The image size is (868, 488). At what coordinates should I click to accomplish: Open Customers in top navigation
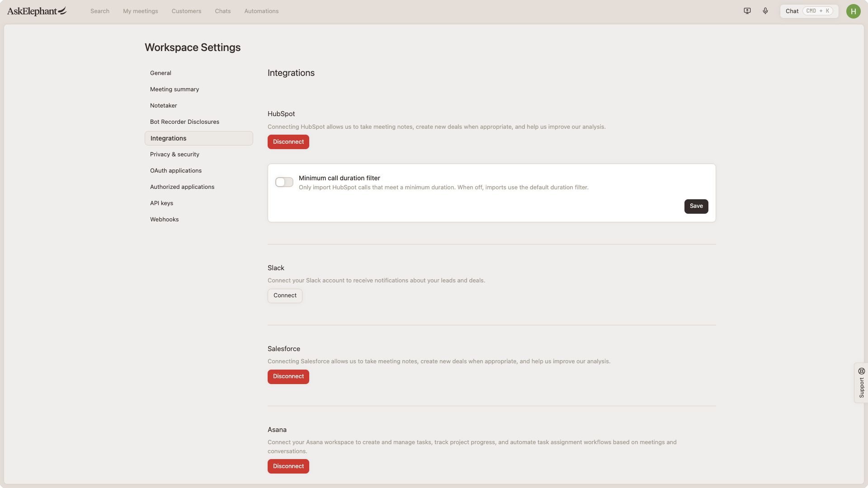point(186,11)
